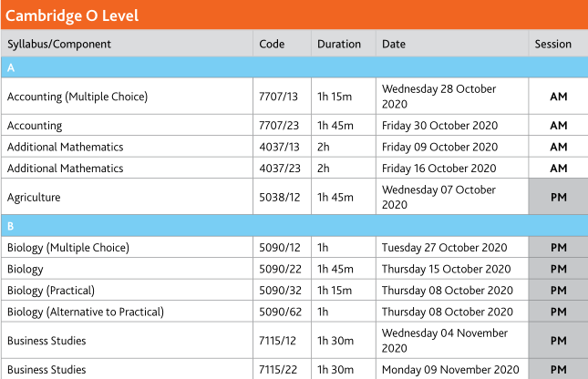Select code 5090/62 Alternative to Practical
Viewport: 588px width, 379px height.
pyautogui.click(x=280, y=312)
